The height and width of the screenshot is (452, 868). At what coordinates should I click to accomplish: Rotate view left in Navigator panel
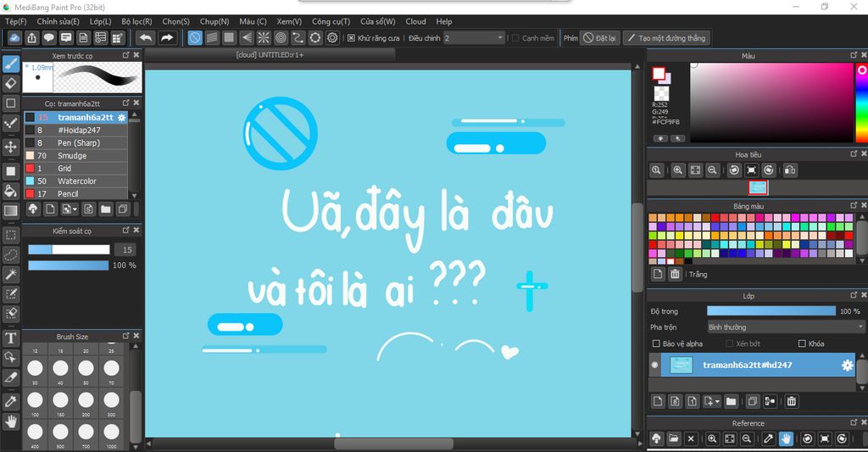pyautogui.click(x=734, y=170)
